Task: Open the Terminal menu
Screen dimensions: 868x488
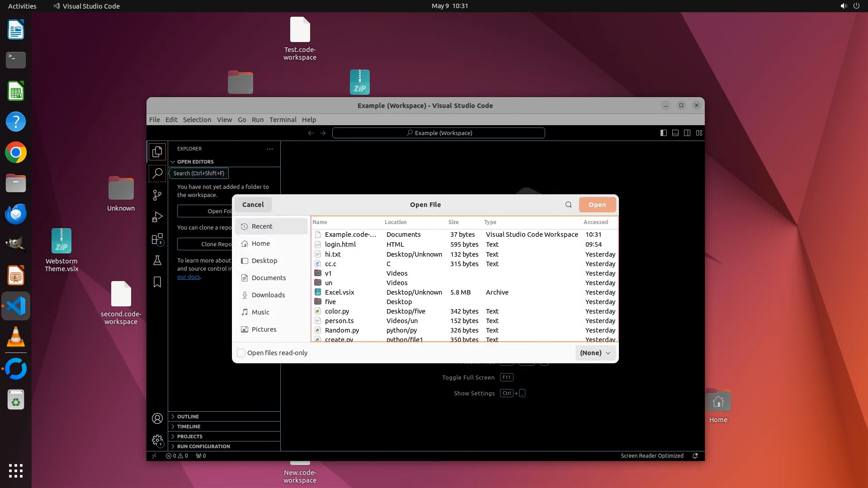Action: point(283,120)
